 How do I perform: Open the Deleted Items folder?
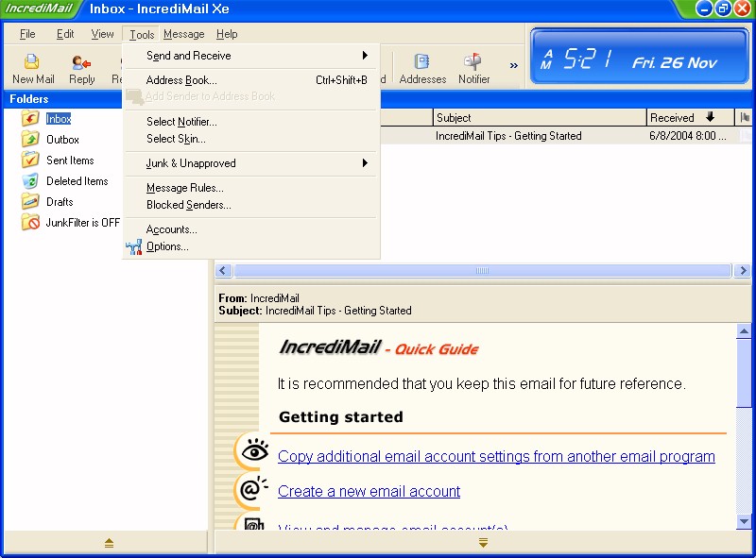click(x=77, y=181)
